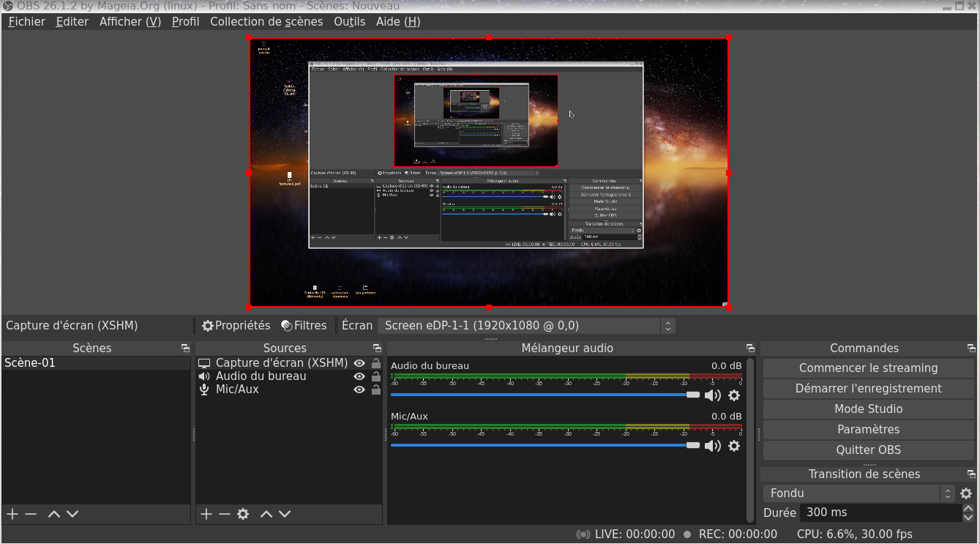Undock the Scènes panel
Image resolution: width=980 pixels, height=544 pixels.
click(x=185, y=349)
